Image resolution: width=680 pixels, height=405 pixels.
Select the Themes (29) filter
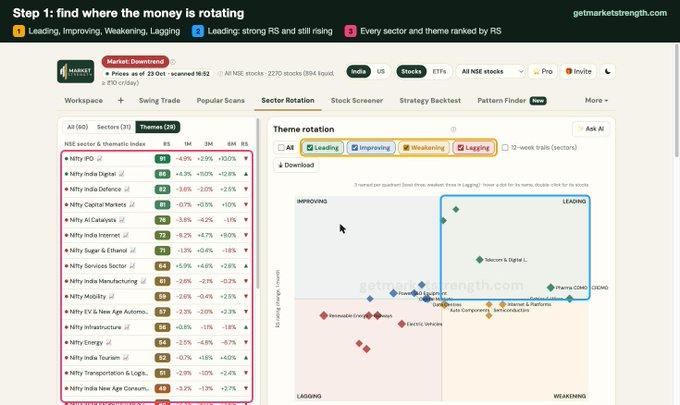[158, 127]
